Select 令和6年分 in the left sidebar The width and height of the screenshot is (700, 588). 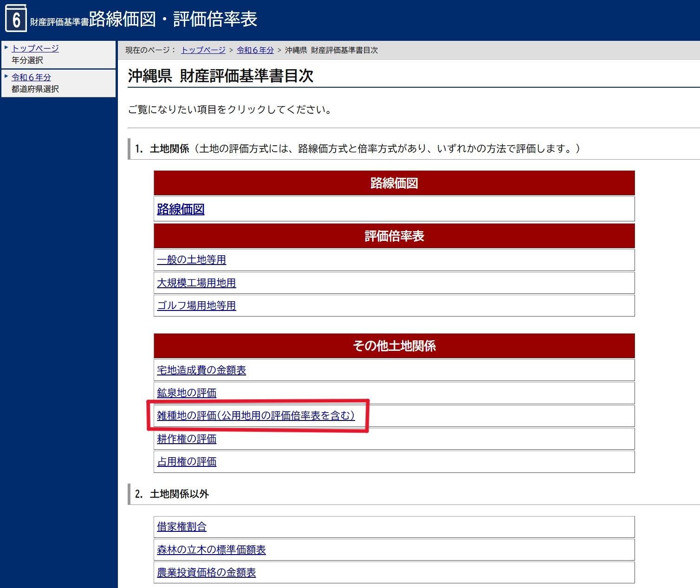[31, 78]
